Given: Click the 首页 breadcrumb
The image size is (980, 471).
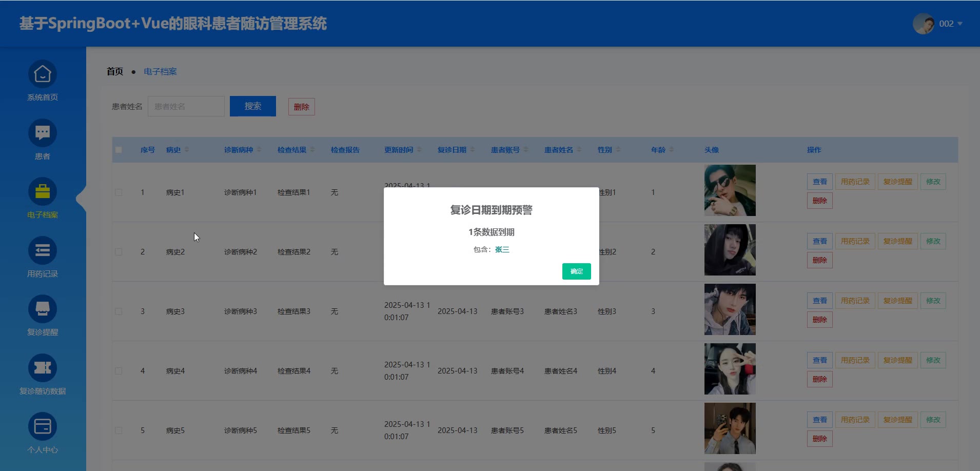Looking at the screenshot, I should coord(115,72).
